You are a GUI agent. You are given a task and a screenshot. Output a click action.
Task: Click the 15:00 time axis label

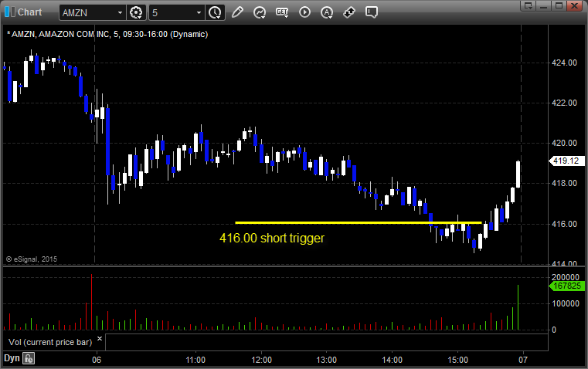pos(458,360)
